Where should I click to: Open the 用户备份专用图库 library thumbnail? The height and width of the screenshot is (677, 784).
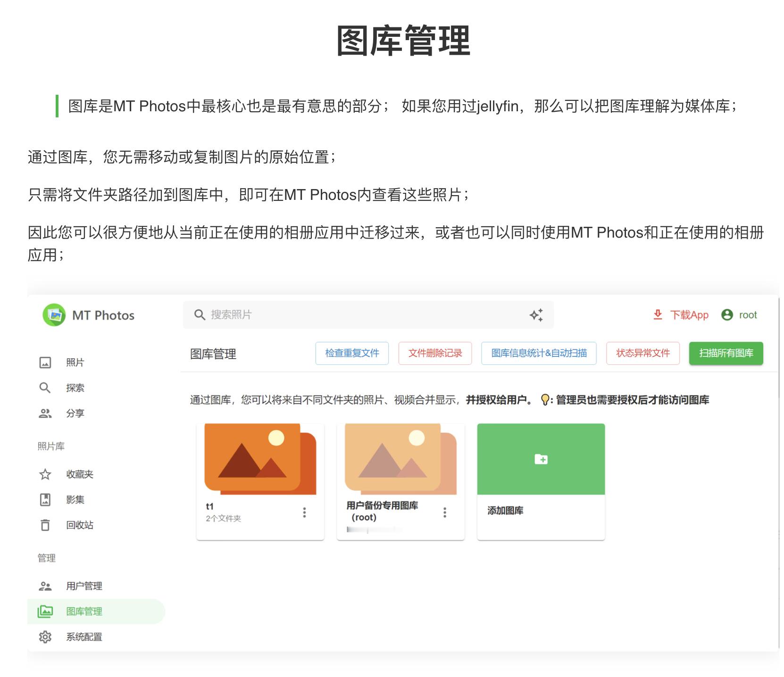pos(400,459)
